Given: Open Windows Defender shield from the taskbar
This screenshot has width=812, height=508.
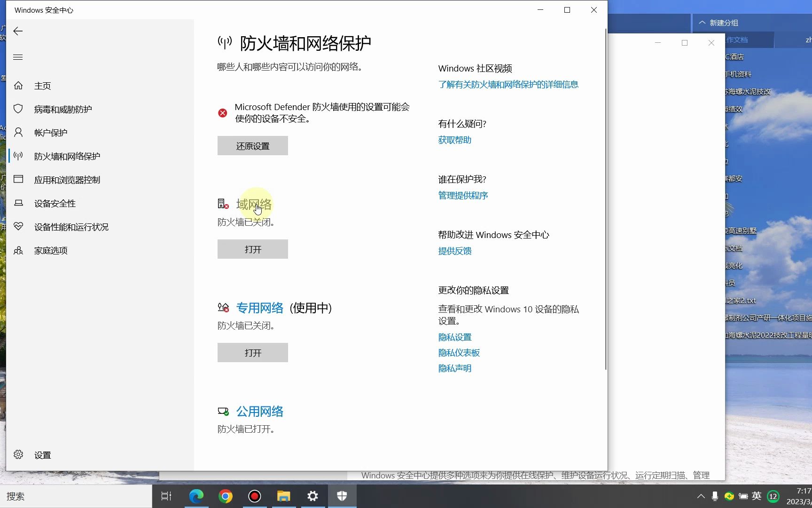Looking at the screenshot, I should (342, 496).
